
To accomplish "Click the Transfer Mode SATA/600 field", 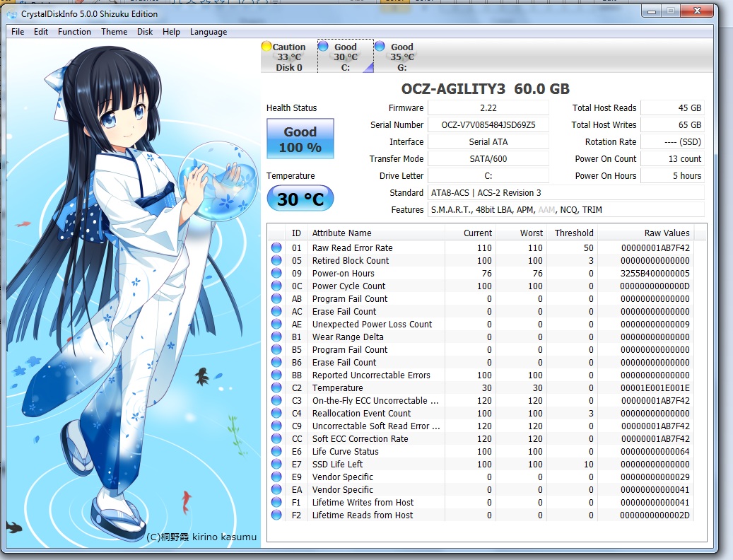I will point(488,159).
